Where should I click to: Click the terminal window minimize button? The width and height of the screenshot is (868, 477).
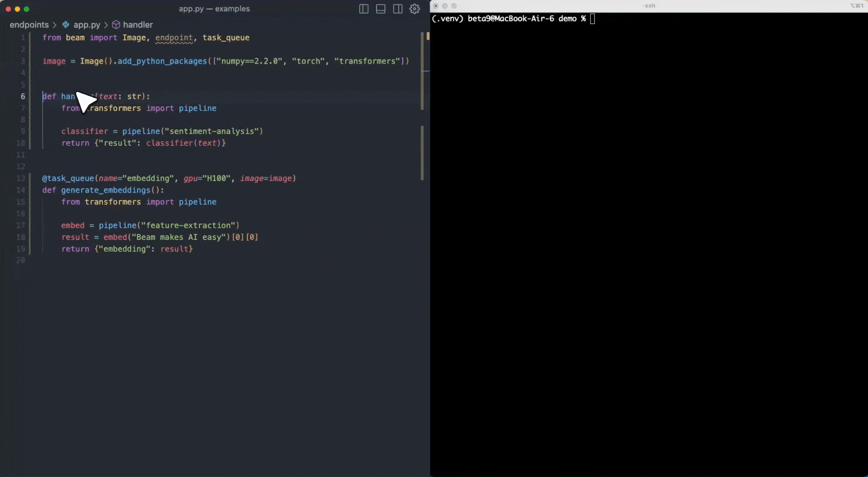tap(445, 6)
